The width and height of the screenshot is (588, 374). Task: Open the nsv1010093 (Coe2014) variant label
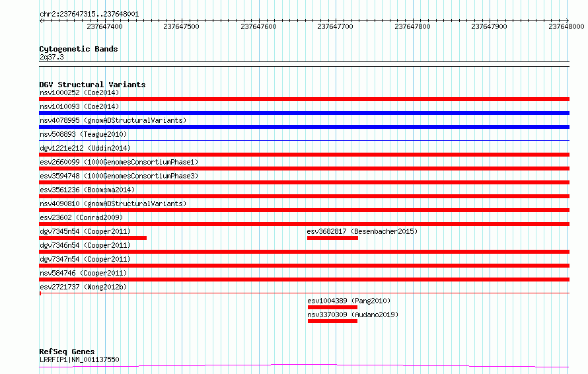click(79, 106)
